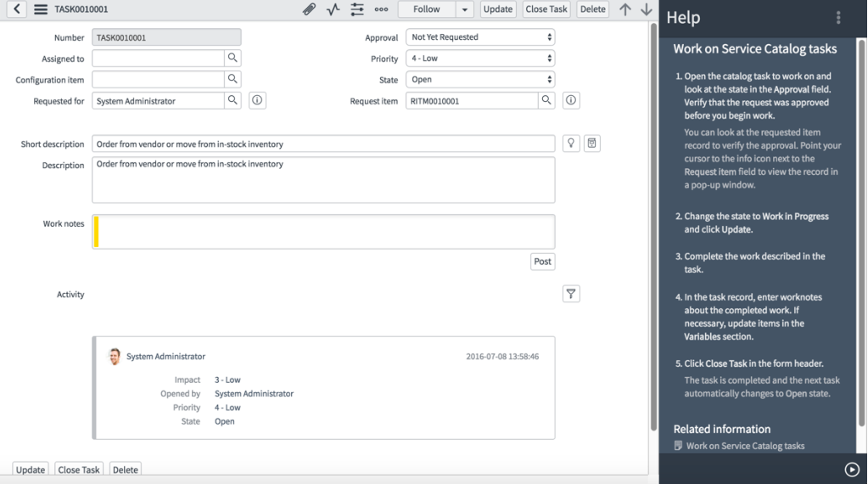Click the play icon in Help panel
This screenshot has height=484, width=868.
pyautogui.click(x=852, y=470)
